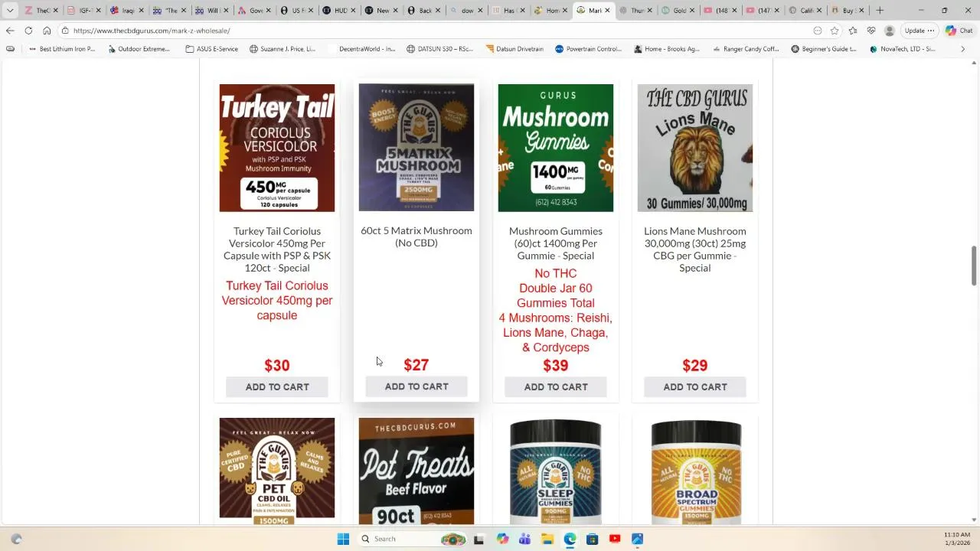980x551 pixels.
Task: Add this page to favorites star icon
Action: [835, 31]
